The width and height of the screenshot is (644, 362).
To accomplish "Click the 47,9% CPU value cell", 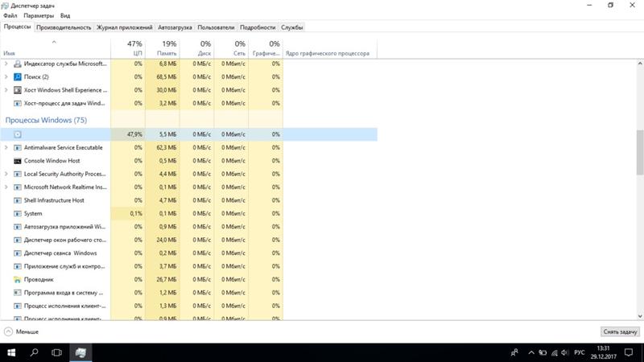I will [128, 134].
